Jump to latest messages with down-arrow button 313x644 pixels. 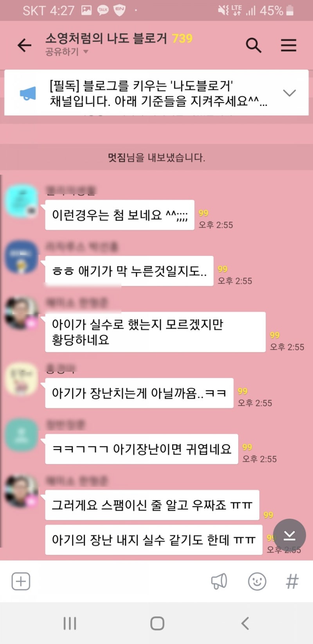290,535
